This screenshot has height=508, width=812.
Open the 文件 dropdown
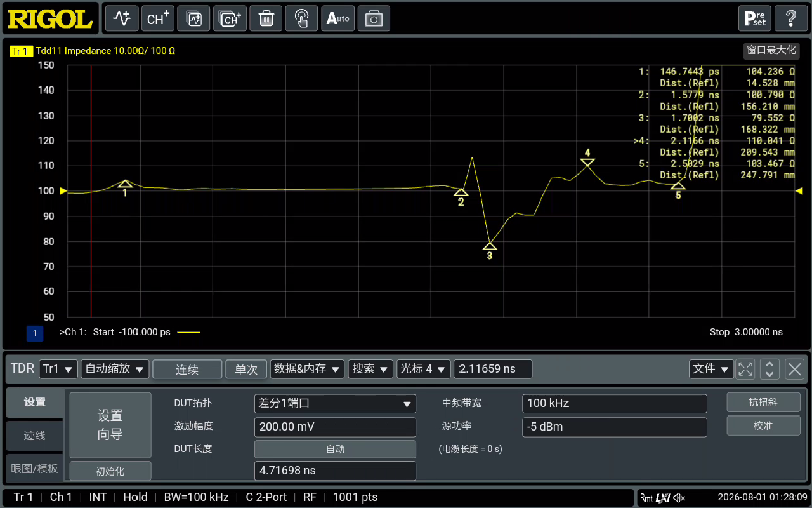pos(710,369)
